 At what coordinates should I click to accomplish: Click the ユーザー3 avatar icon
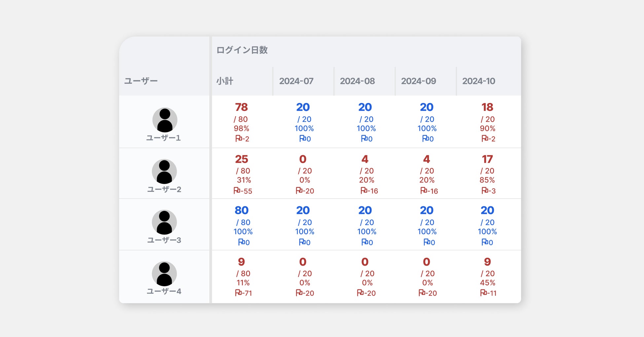pyautogui.click(x=164, y=222)
